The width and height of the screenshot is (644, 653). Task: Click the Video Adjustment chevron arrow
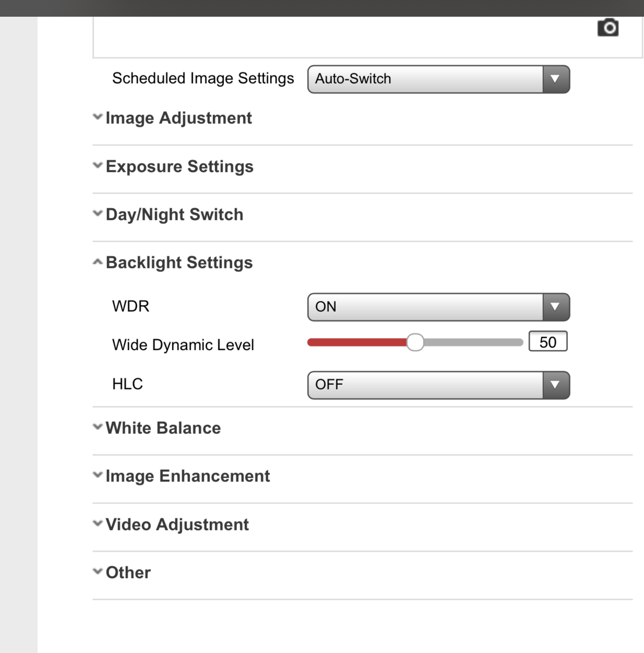click(x=98, y=523)
